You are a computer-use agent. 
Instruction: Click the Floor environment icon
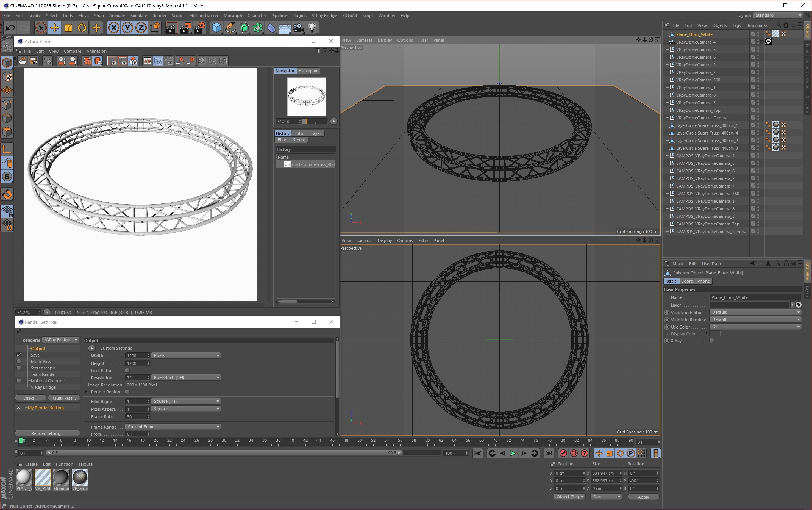tap(285, 28)
